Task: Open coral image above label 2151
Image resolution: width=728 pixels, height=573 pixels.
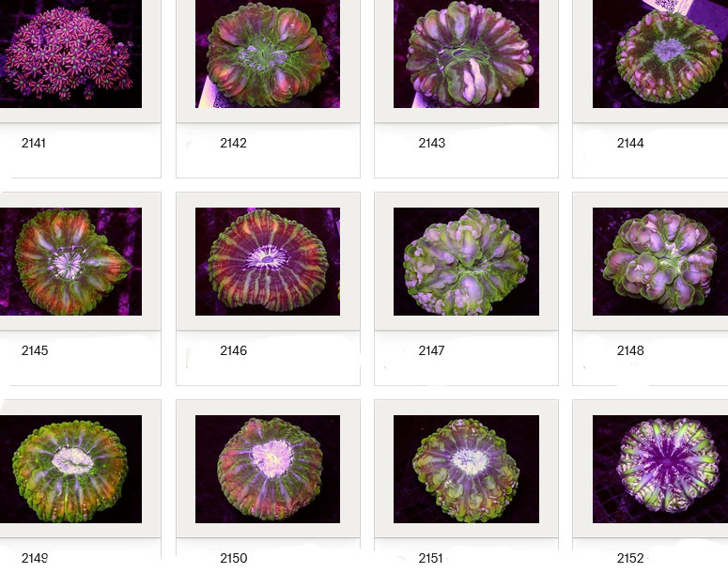Action: 466,469
